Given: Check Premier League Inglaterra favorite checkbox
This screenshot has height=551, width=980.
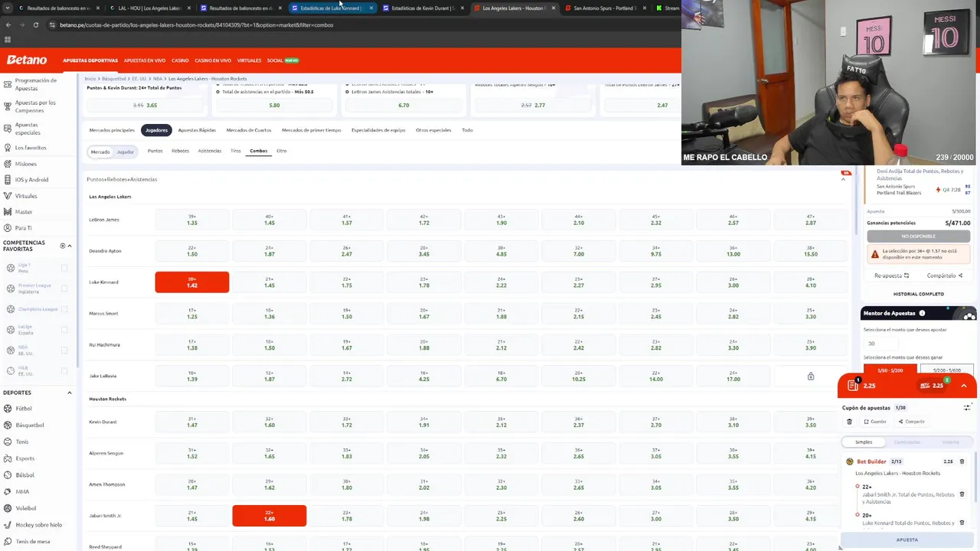Looking at the screenshot, I should click(x=64, y=289).
